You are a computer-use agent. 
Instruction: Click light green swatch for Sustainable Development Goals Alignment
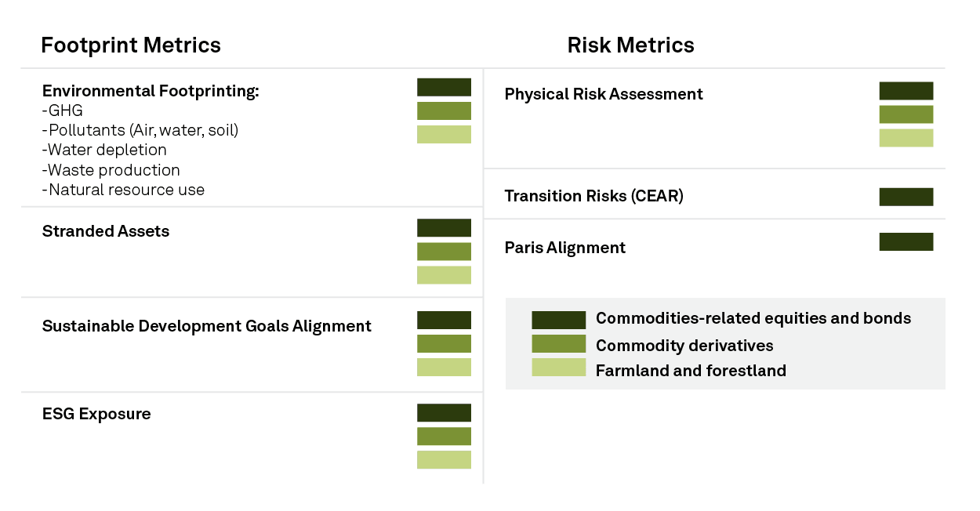pyautogui.click(x=444, y=368)
